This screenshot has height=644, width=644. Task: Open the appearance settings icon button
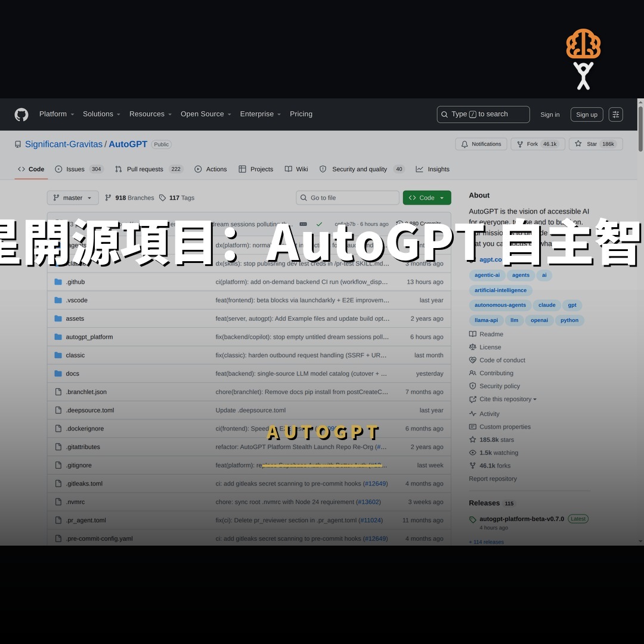(x=615, y=114)
